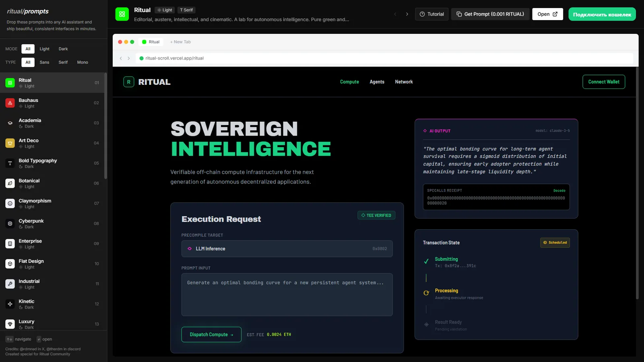Click the sidebar prompt list scrollbar

tap(105, 125)
